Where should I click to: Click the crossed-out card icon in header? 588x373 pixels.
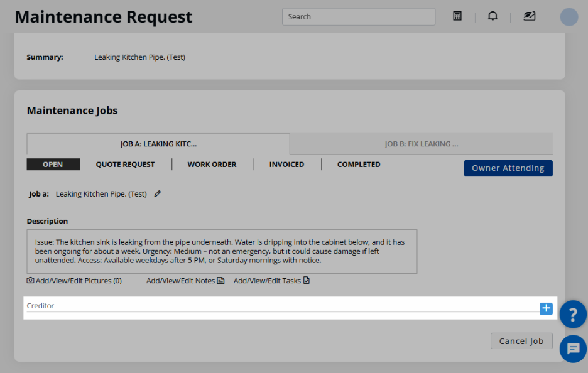tap(529, 16)
